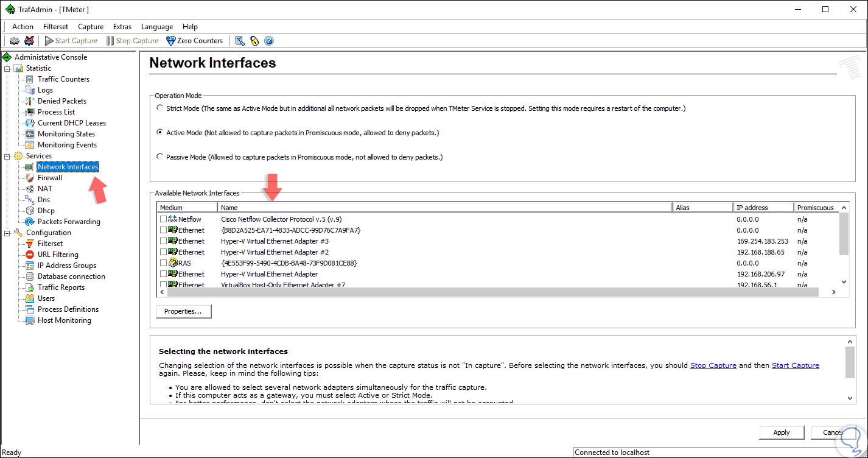The image size is (868, 458).
Task: Select the Filterset funnel icon in tree
Action: click(x=30, y=244)
